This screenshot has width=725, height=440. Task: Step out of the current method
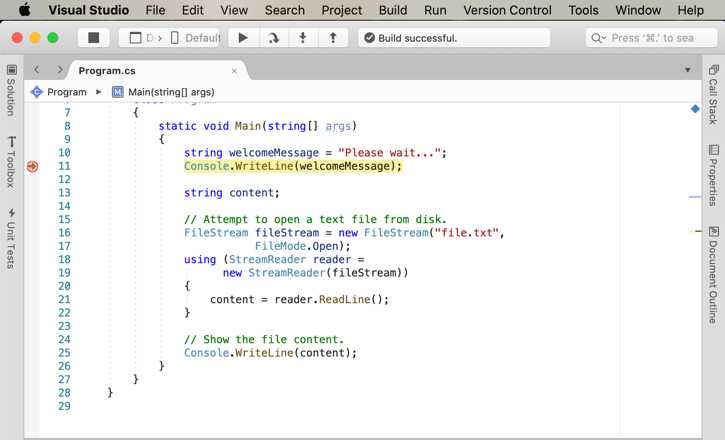click(333, 37)
